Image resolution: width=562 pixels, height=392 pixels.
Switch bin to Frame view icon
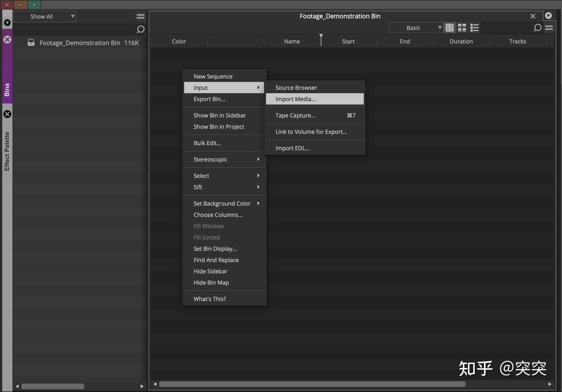click(462, 28)
